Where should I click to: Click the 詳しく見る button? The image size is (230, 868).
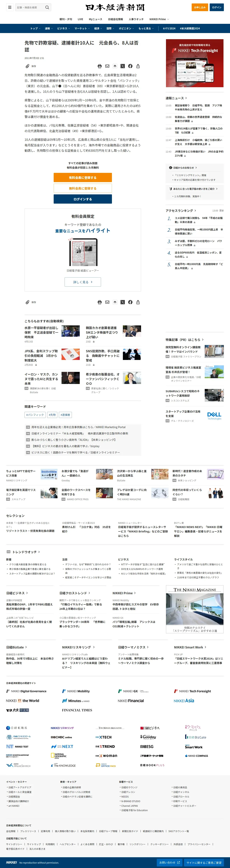pyautogui.click(x=83, y=282)
